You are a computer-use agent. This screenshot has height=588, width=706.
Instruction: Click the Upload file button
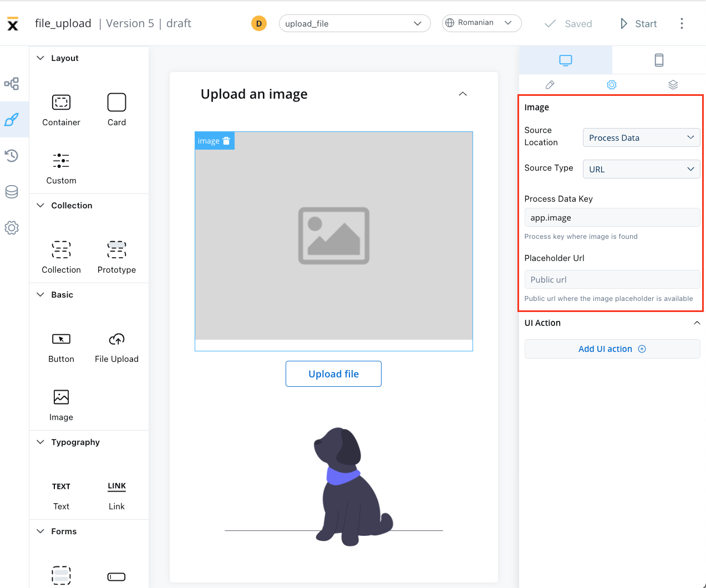[x=333, y=374]
